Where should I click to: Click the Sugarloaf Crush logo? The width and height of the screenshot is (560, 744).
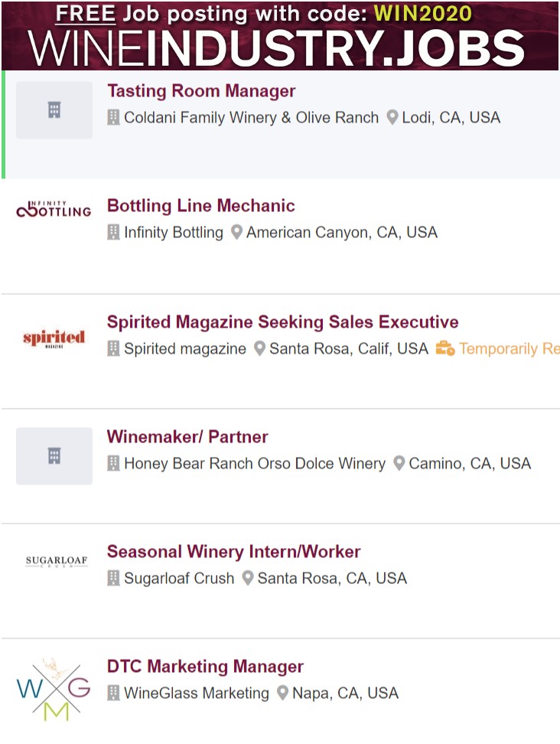[57, 562]
